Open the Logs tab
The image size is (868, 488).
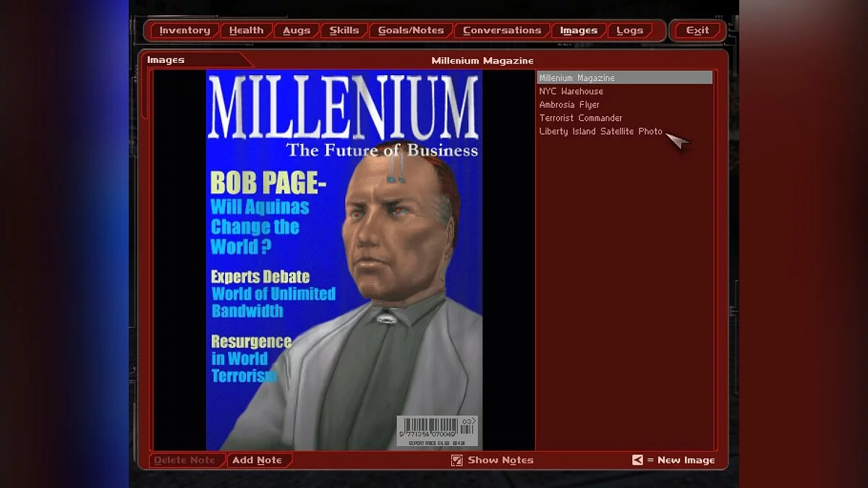tap(630, 30)
